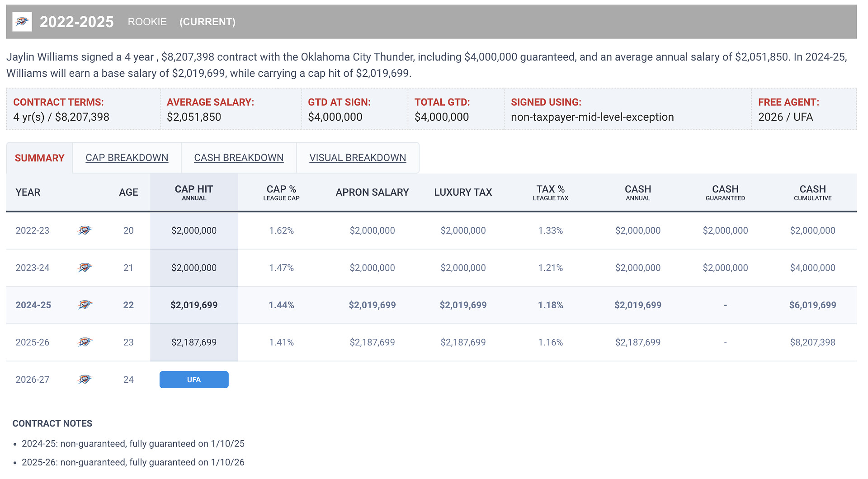Switch to the Summary tab
Screen dimensions: 868x479
(39, 158)
